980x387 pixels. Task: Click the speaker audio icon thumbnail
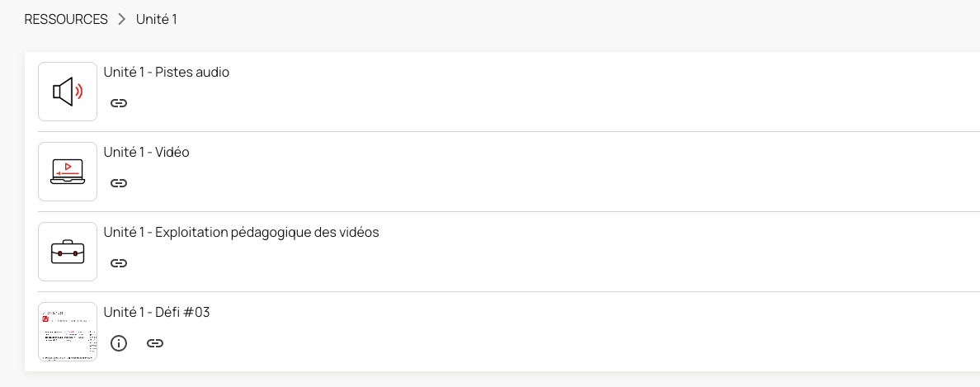pyautogui.click(x=68, y=92)
